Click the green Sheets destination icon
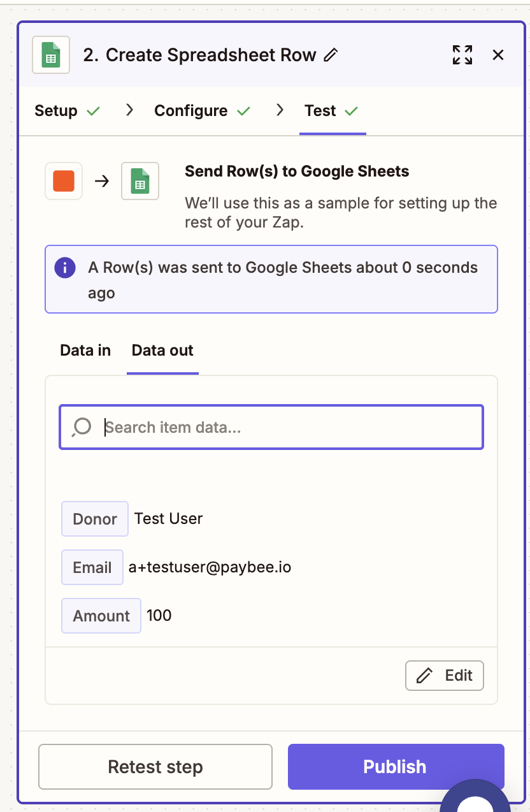This screenshot has width=530, height=812. pyautogui.click(x=140, y=181)
